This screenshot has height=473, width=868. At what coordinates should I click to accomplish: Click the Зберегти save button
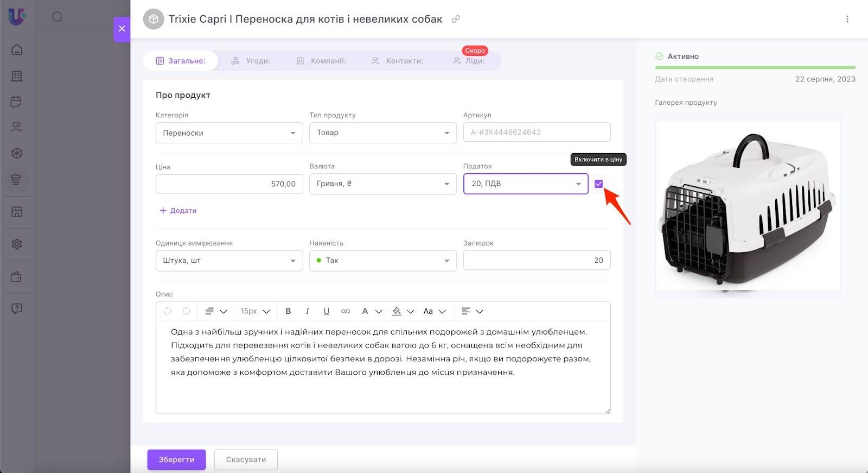point(176,459)
